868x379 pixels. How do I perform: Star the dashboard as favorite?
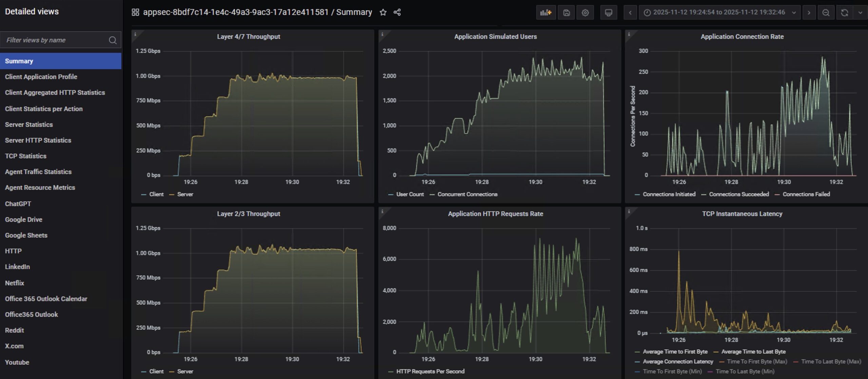pyautogui.click(x=383, y=13)
